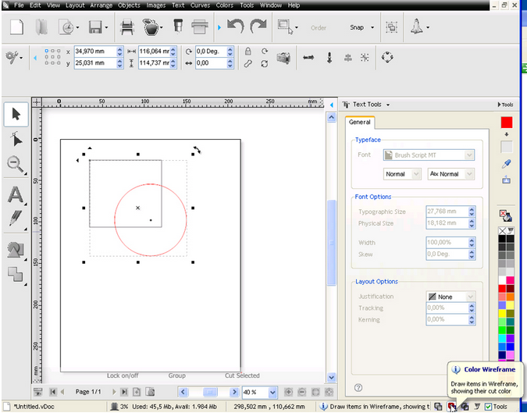Click the zoom out minus icon

302,392
